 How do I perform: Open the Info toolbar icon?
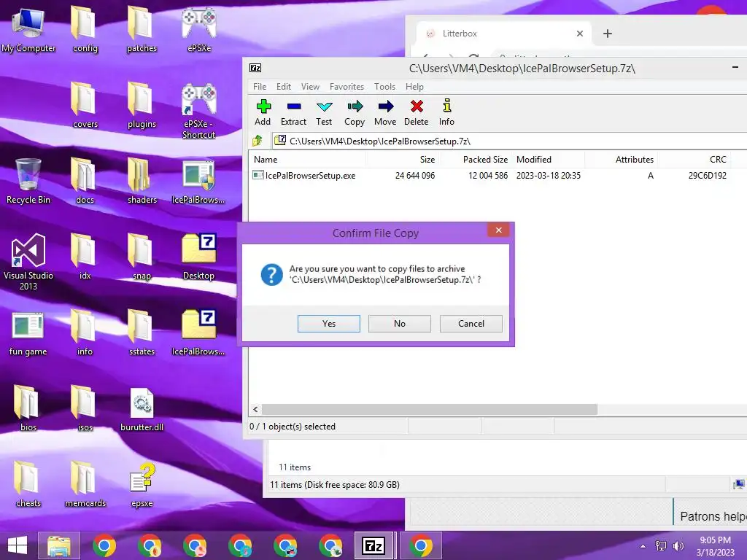click(x=447, y=112)
